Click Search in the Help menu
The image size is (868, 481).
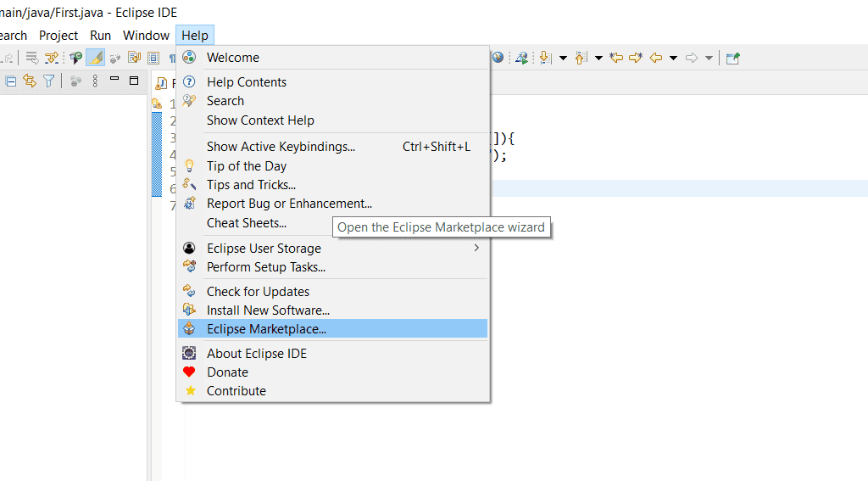[332, 101]
